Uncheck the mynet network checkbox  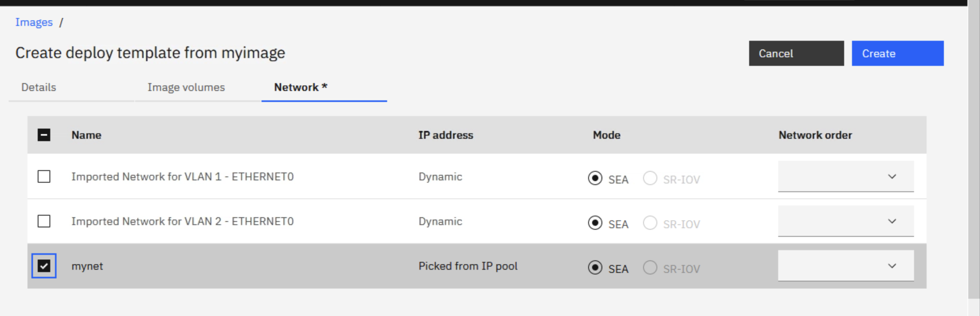point(44,266)
